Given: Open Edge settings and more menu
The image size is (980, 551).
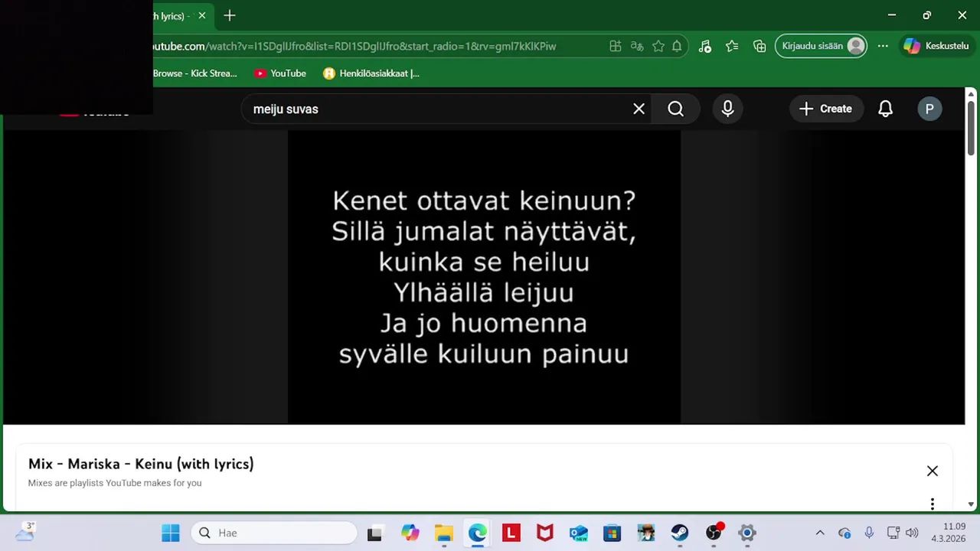Looking at the screenshot, I should coord(883,46).
